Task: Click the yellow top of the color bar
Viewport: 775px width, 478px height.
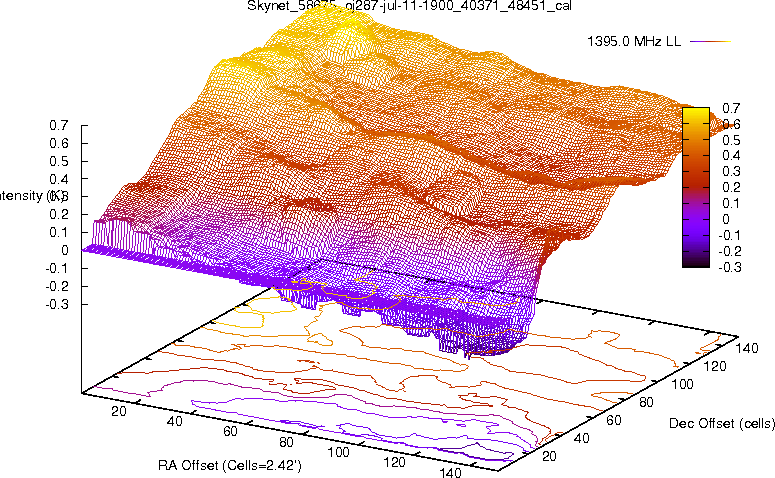Action: pos(696,115)
